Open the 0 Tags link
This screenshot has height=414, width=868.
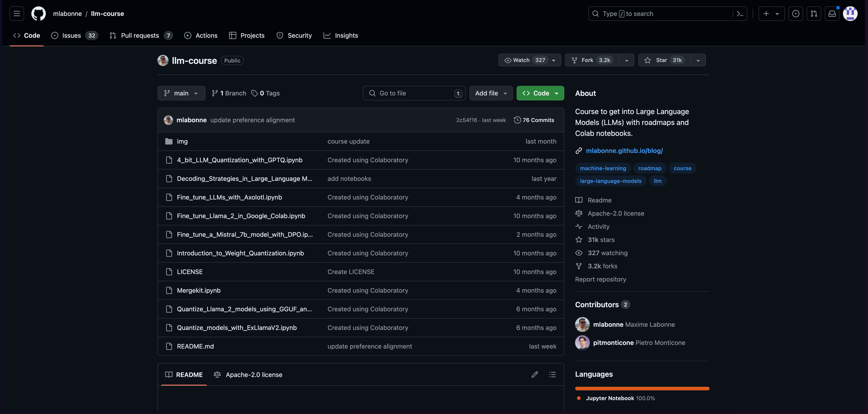coord(266,93)
